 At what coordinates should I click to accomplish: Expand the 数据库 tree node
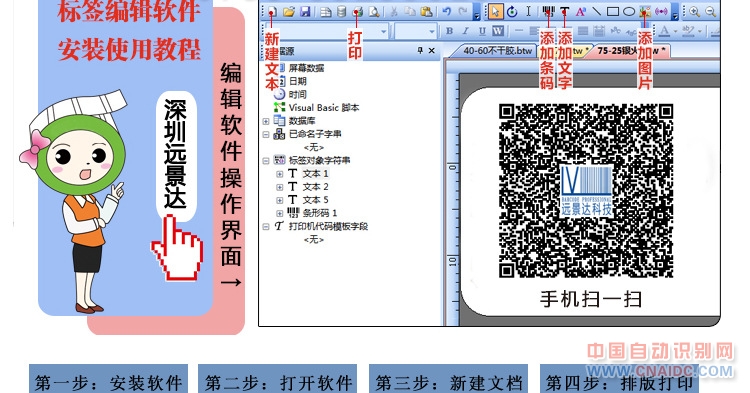tap(266, 121)
